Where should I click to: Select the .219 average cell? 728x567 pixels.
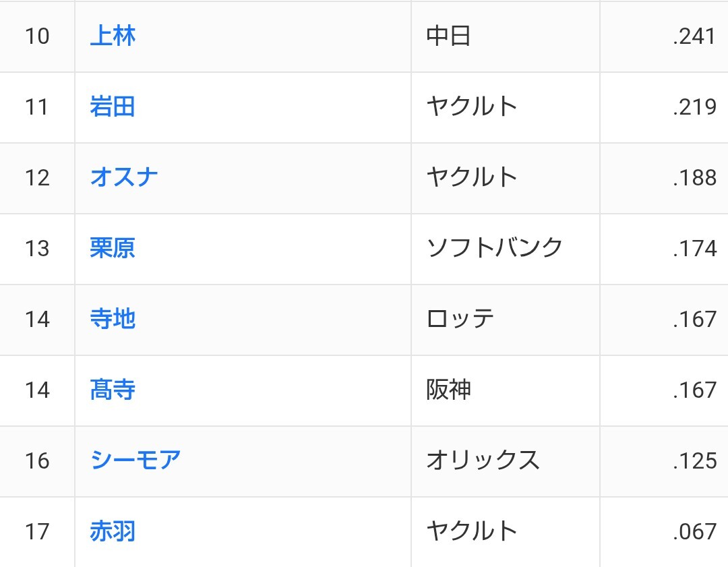694,107
